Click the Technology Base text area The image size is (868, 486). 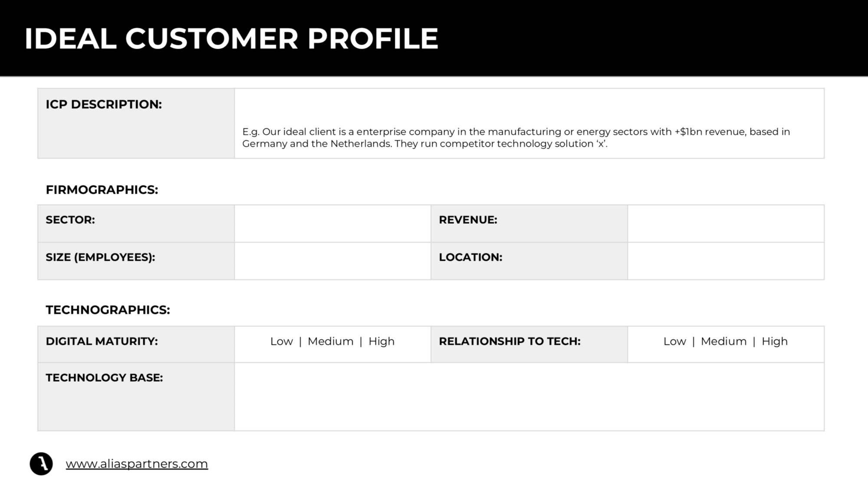point(529,397)
